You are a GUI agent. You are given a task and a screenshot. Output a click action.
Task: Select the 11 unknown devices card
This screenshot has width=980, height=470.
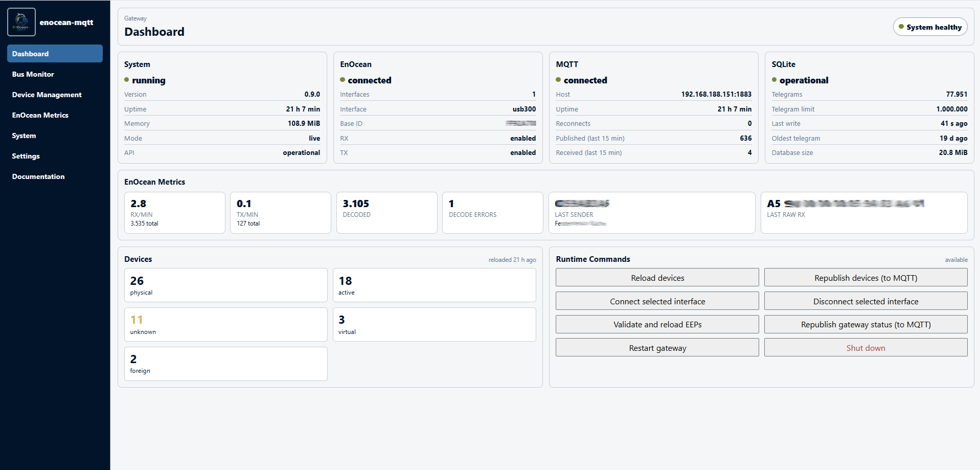[x=226, y=324]
